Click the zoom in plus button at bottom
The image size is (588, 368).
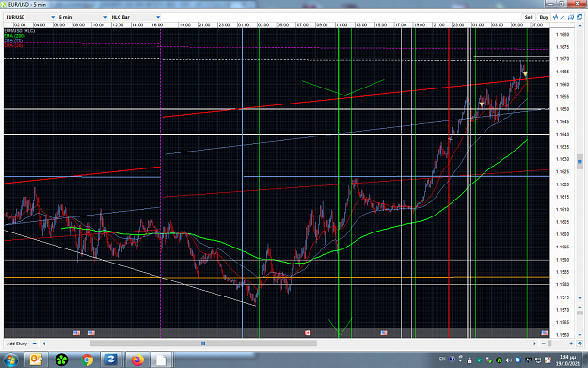[x=571, y=344]
